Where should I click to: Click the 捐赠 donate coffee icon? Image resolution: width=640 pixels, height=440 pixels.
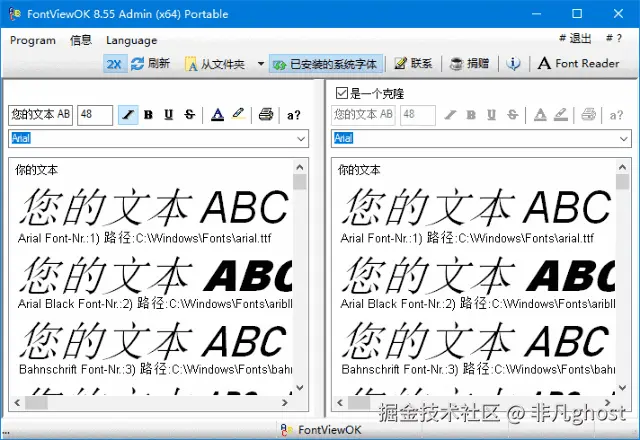(456, 64)
